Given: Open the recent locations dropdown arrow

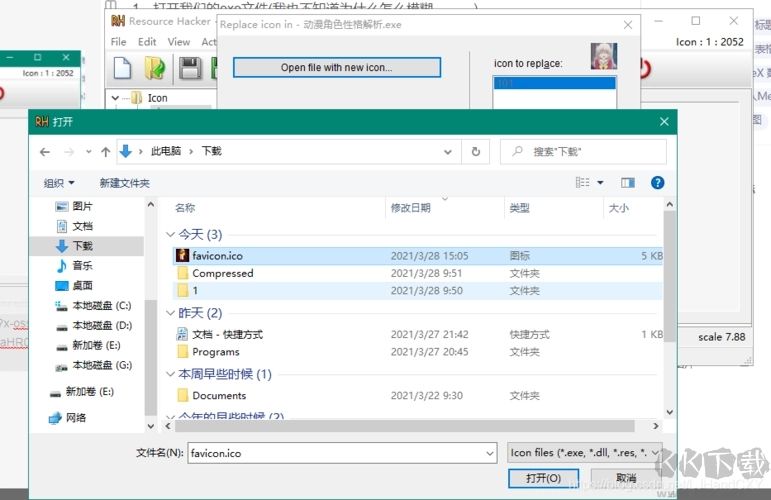Looking at the screenshot, I should (x=89, y=152).
